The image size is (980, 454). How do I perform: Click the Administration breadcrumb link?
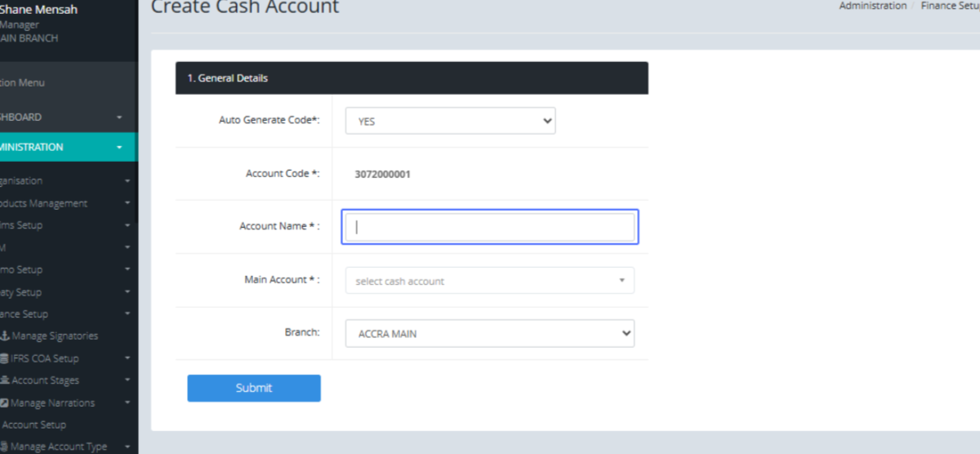pos(872,6)
